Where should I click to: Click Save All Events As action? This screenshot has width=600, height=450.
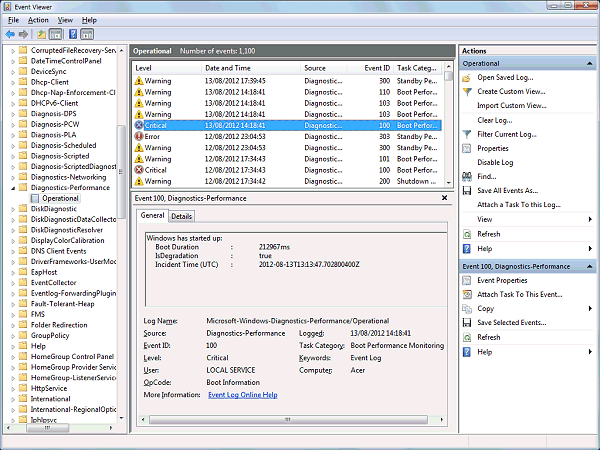[x=508, y=190]
